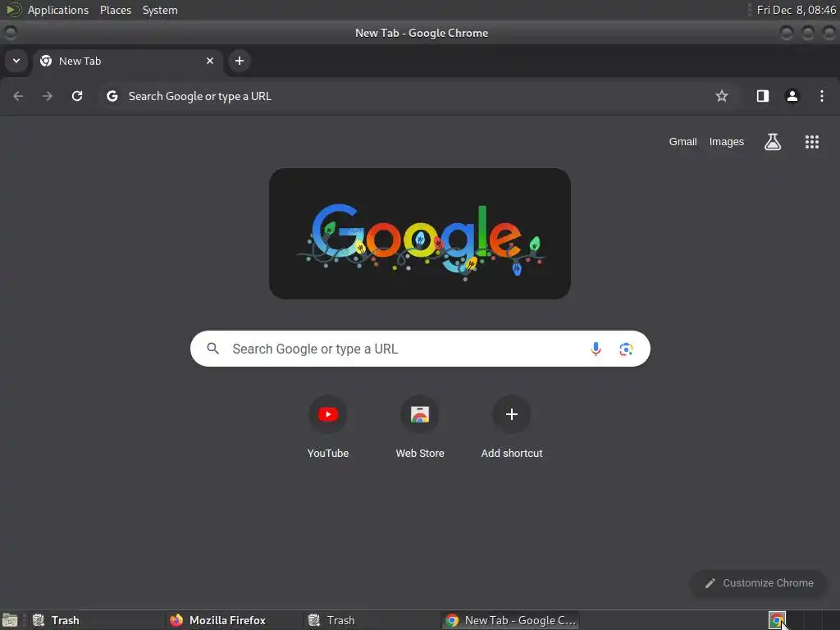Screen dimensions: 840x630
Task: Click the magnifier icon in search box
Action: [213, 349]
